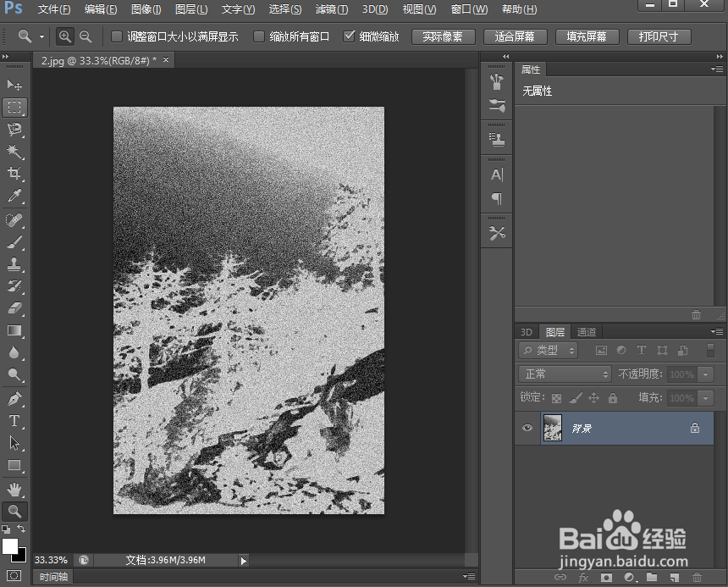Open the opacity 不透明度 dropdown arrow
The height and width of the screenshot is (587, 728).
point(706,374)
